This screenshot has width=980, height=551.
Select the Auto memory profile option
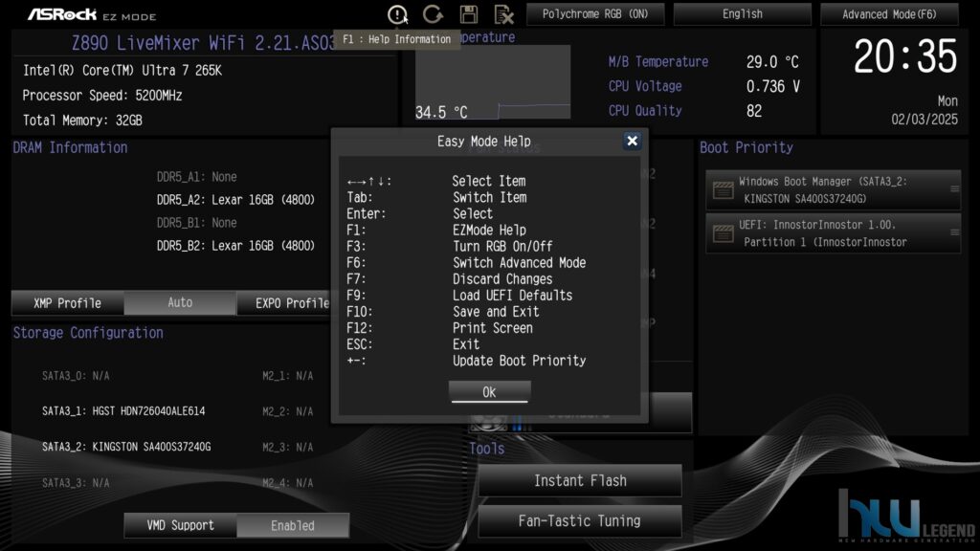click(x=180, y=303)
